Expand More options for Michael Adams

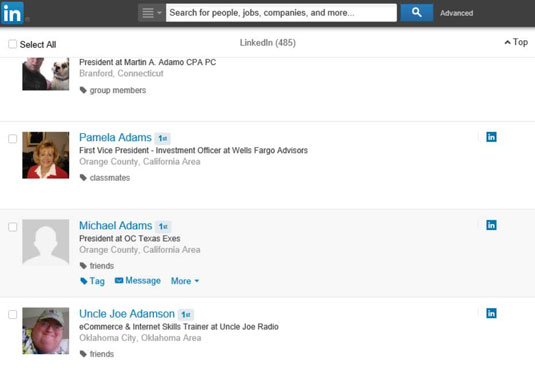point(185,281)
